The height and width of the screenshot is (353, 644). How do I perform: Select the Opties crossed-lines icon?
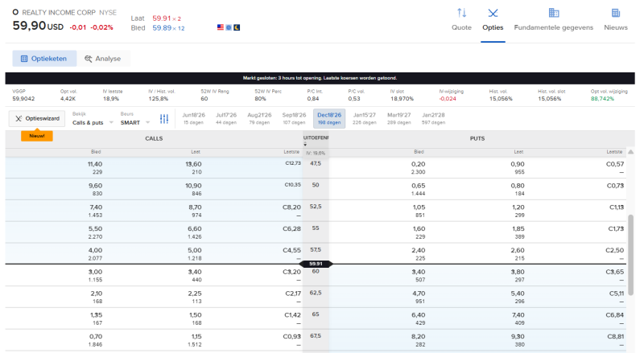tap(493, 13)
